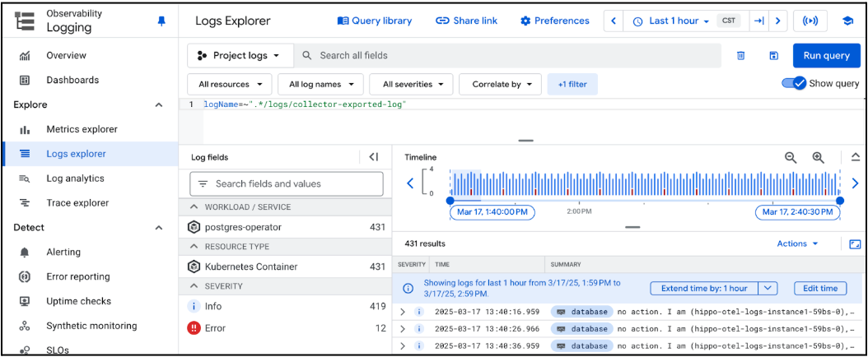Click the +1 filter chip

point(572,85)
